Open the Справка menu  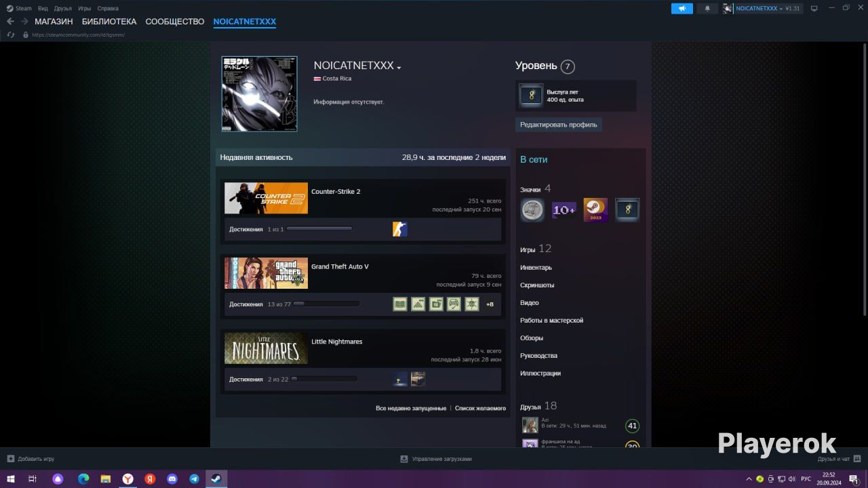point(108,8)
